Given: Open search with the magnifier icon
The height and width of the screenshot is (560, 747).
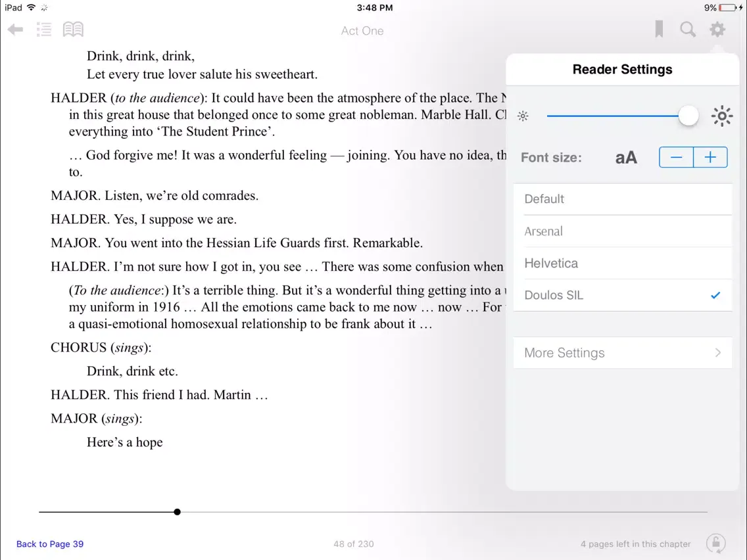Looking at the screenshot, I should point(687,30).
